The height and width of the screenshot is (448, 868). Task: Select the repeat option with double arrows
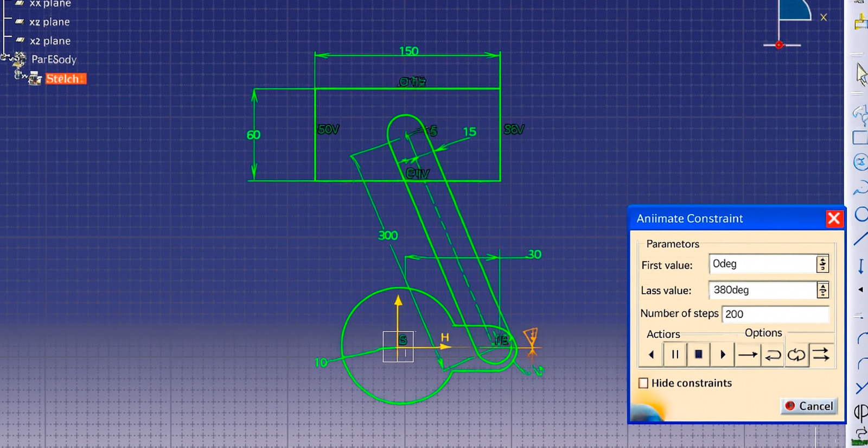821,355
